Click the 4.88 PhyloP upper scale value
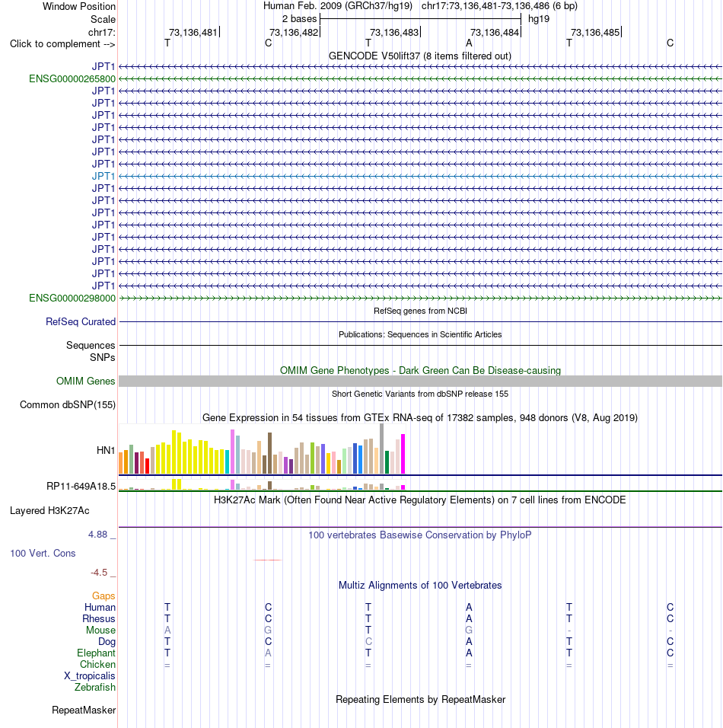 [98, 535]
